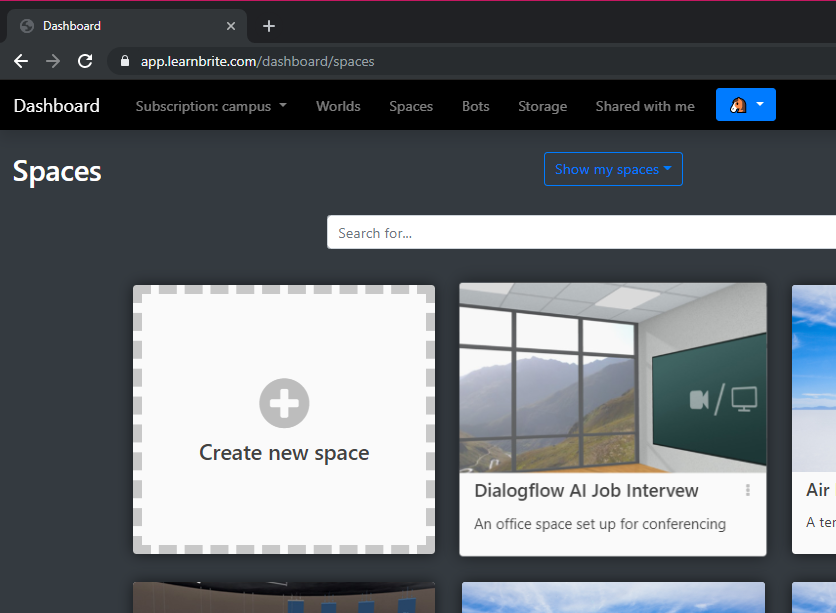Click the browser forward arrow
Viewport: 836px width, 613px height.
pyautogui.click(x=53, y=61)
